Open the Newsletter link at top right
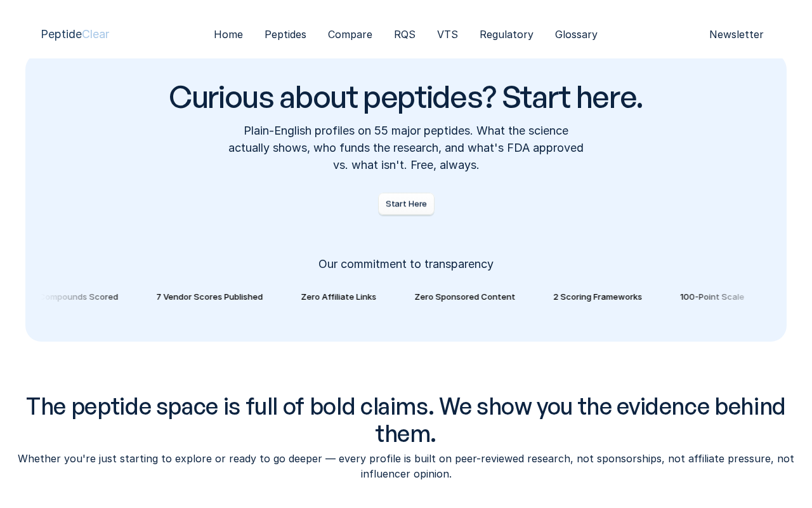Screen dimensions: 812x508 737,34
